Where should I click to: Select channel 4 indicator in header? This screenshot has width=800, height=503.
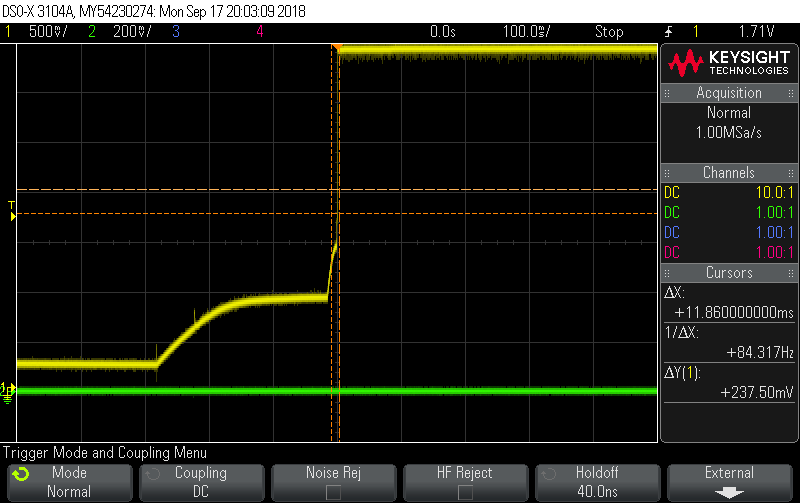click(260, 32)
